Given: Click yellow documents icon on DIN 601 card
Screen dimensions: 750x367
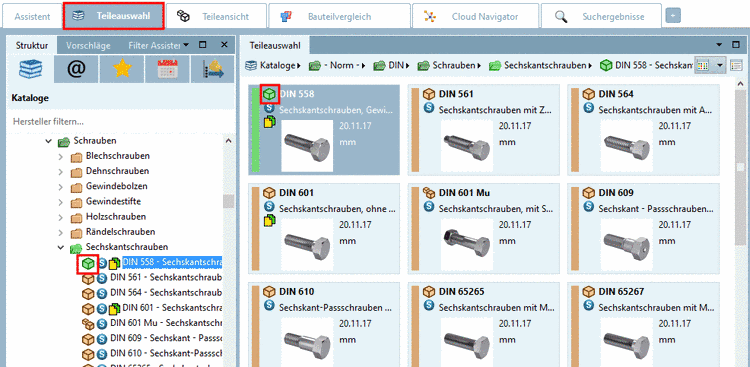Looking at the screenshot, I should pos(270,220).
